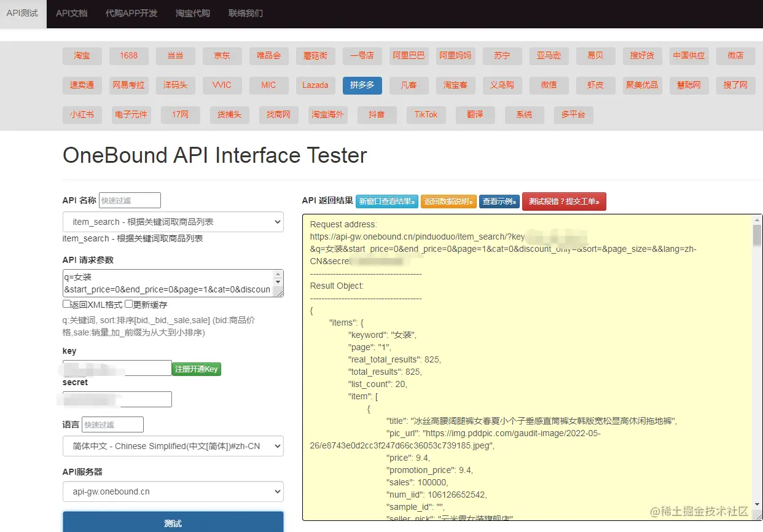Click the 抖音 platform button
The height and width of the screenshot is (532, 763).
coord(377,115)
